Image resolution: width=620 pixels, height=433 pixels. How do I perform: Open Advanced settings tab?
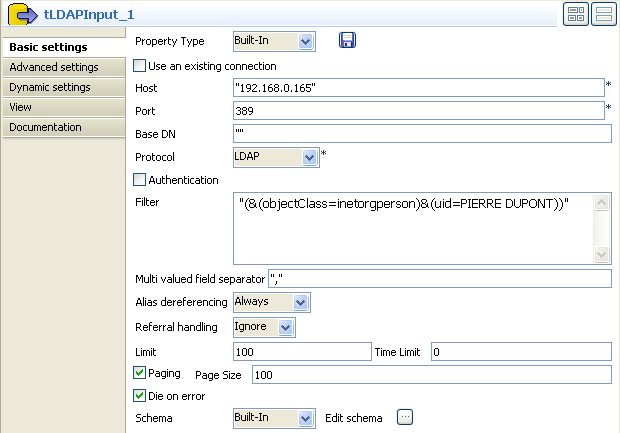[54, 67]
